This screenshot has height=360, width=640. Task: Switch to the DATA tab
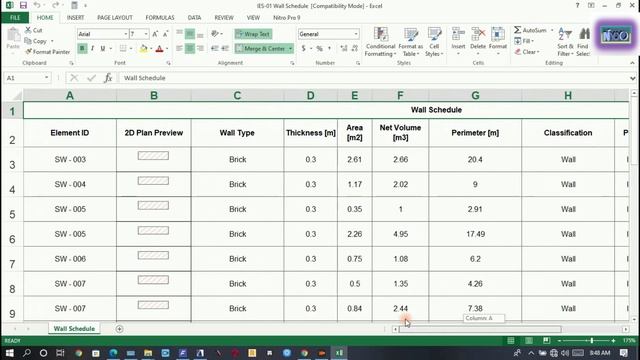(194, 18)
